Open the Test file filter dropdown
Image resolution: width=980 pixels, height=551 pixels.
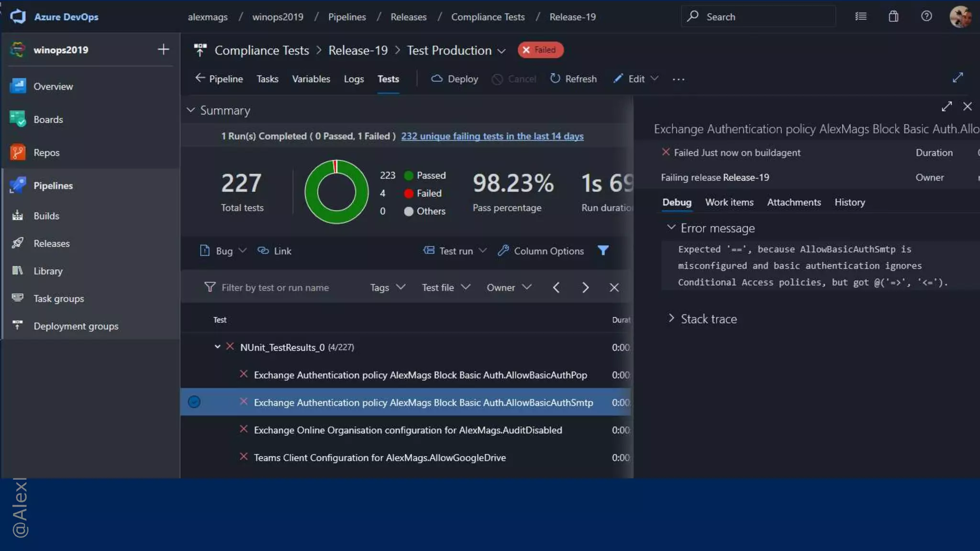click(x=445, y=287)
